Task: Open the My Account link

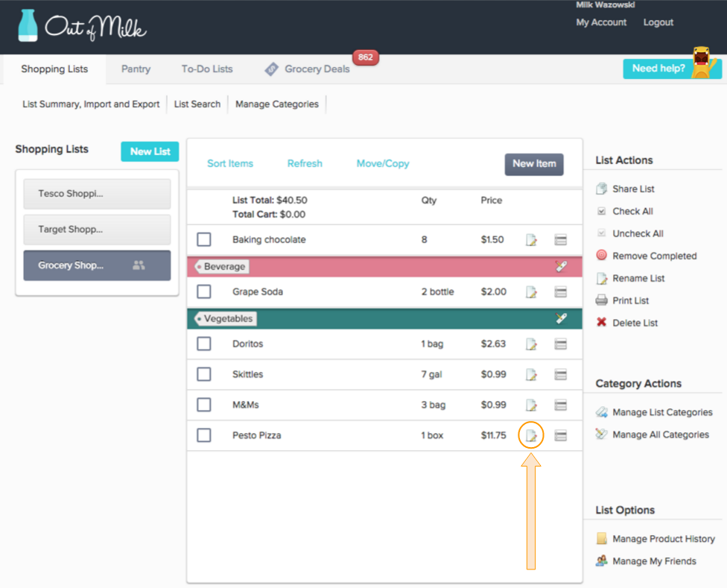Action: pos(601,22)
